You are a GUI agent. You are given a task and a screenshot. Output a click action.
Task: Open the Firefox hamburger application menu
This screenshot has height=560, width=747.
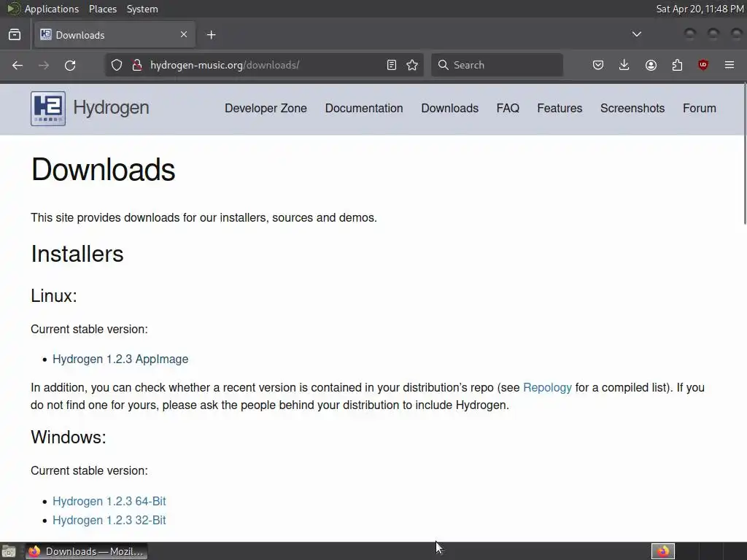pos(729,65)
